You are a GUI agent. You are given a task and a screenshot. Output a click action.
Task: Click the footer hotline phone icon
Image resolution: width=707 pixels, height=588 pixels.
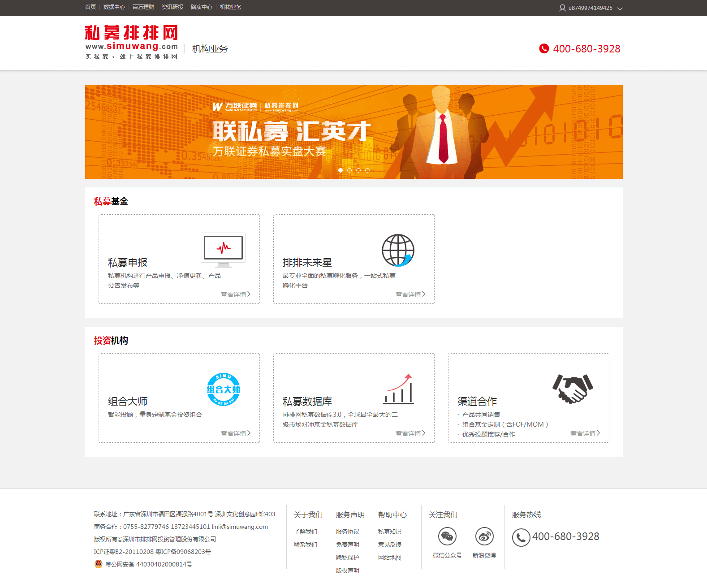click(521, 537)
